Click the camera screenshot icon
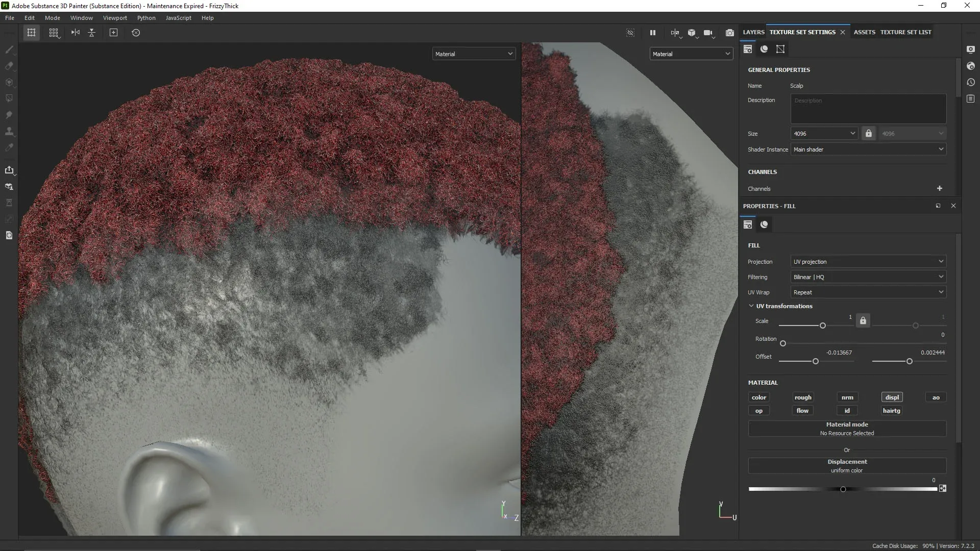The image size is (980, 551). 730,33
